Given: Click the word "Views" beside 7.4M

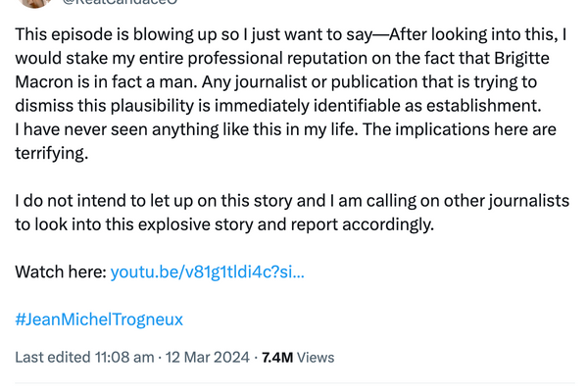Looking at the screenshot, I should pos(316,358).
